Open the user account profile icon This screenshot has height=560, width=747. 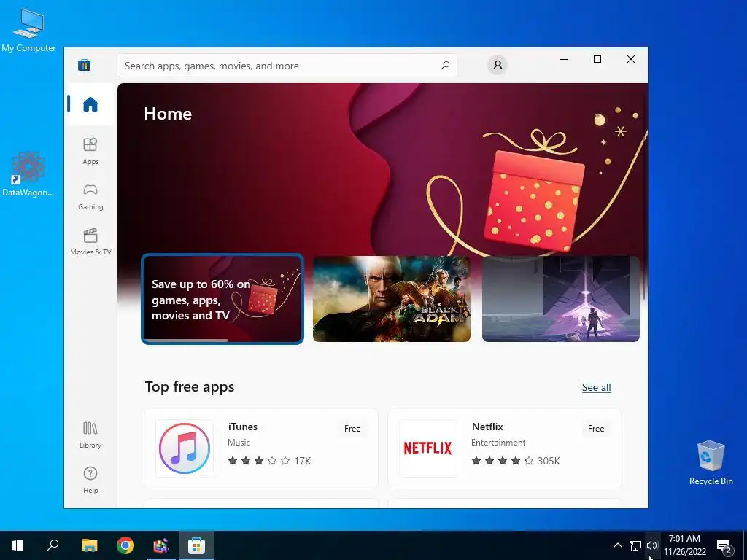click(x=498, y=65)
